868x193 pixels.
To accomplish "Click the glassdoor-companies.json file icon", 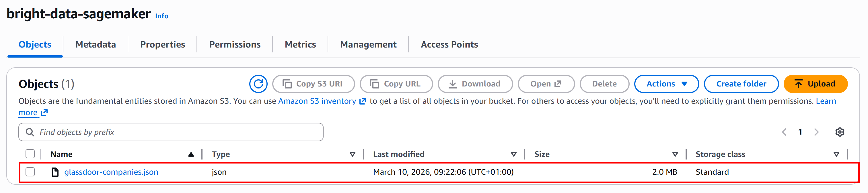I will coord(55,172).
